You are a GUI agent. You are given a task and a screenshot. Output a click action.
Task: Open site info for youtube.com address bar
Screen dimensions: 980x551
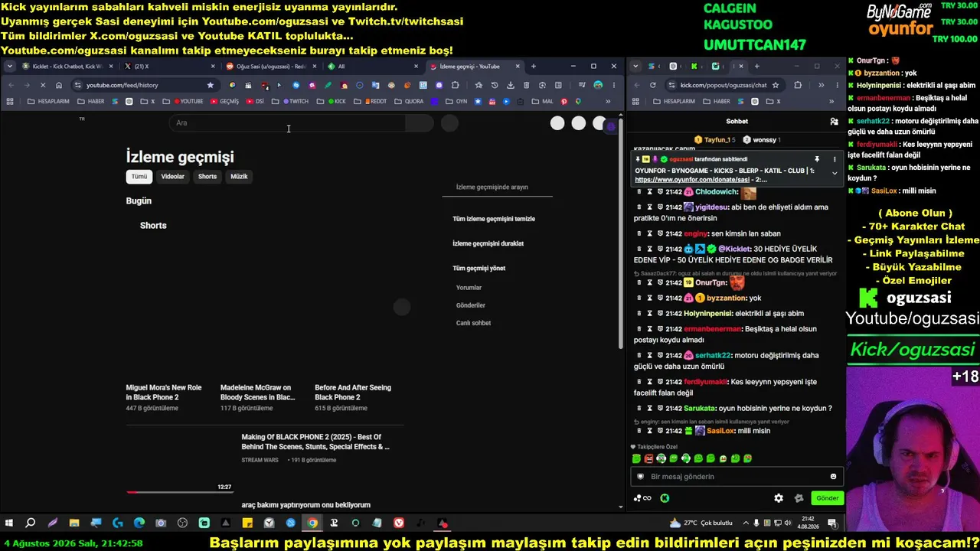click(x=77, y=85)
